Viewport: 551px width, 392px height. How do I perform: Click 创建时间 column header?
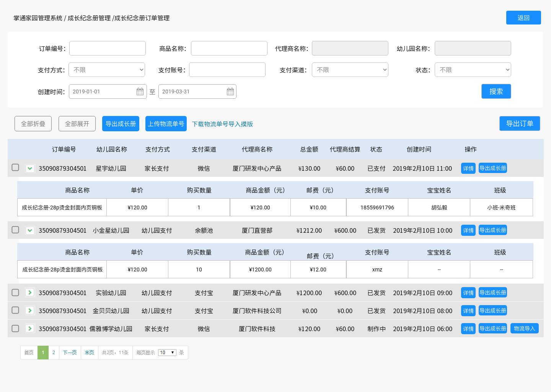pos(419,149)
